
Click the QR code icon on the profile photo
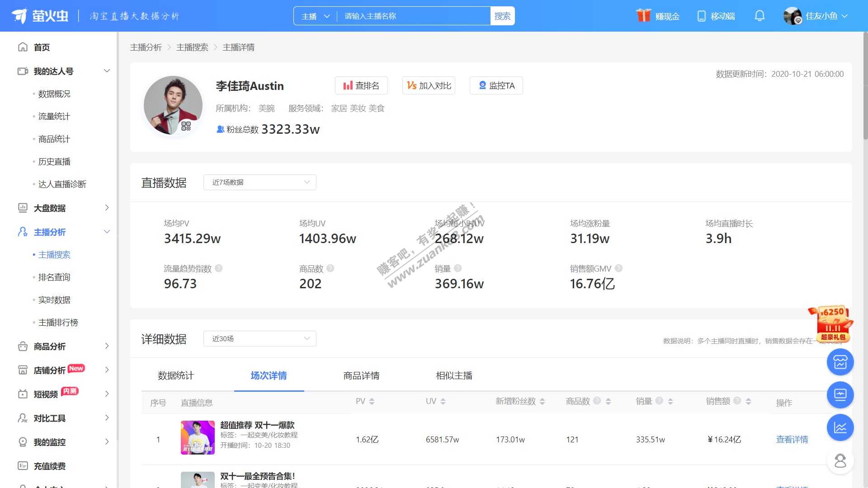[186, 126]
